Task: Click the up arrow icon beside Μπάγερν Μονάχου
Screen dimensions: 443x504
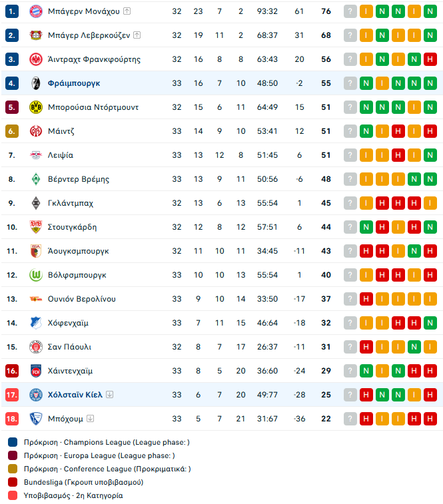Action: [x=127, y=11]
